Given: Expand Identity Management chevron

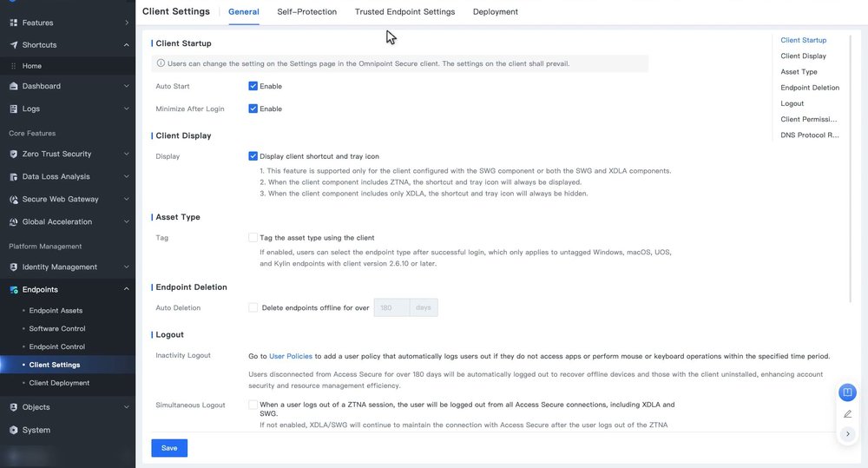Looking at the screenshot, I should [x=127, y=267].
